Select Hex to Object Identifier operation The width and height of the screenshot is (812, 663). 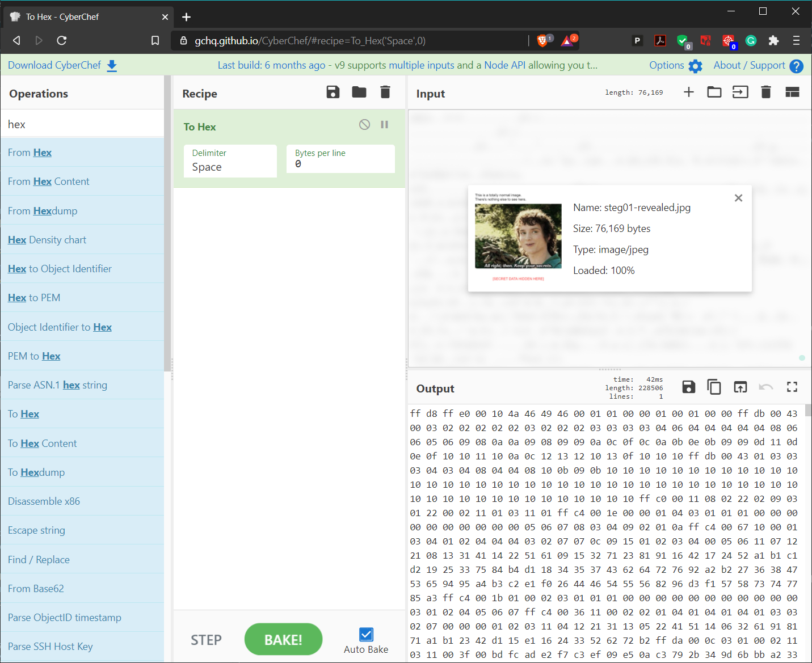pyautogui.click(x=82, y=269)
